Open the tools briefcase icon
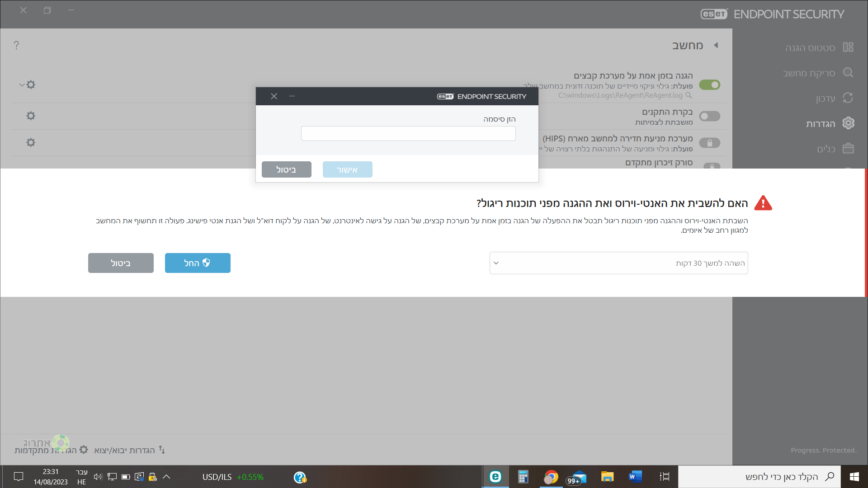Image resolution: width=868 pixels, height=488 pixels. [x=848, y=149]
